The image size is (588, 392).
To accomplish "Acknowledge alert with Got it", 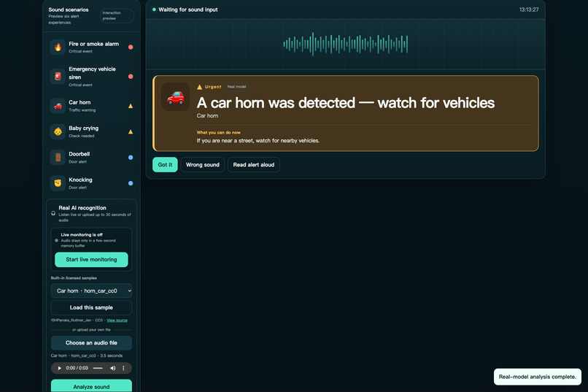I will click(165, 165).
